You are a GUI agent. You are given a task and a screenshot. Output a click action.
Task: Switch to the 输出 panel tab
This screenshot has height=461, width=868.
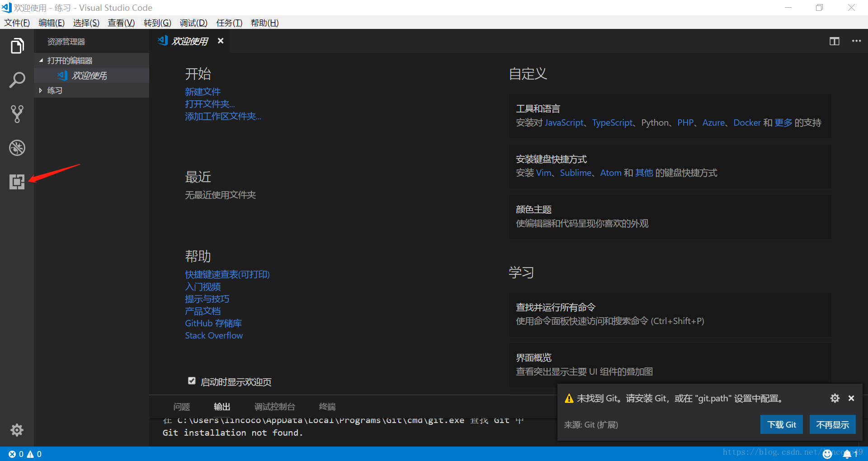click(222, 407)
